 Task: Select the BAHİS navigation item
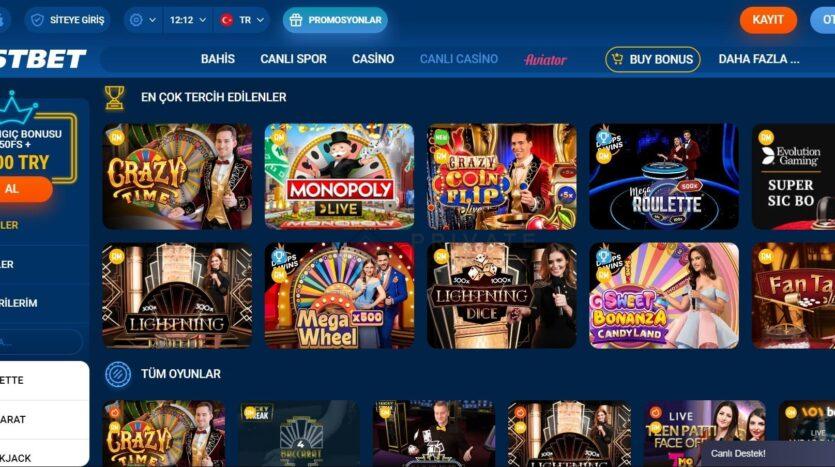coord(218,59)
